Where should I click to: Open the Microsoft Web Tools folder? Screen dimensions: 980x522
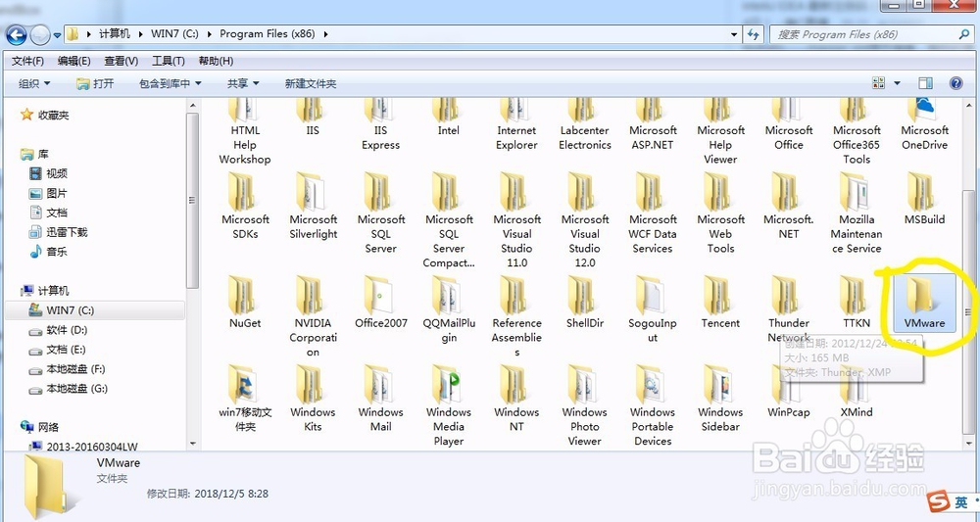[720, 214]
